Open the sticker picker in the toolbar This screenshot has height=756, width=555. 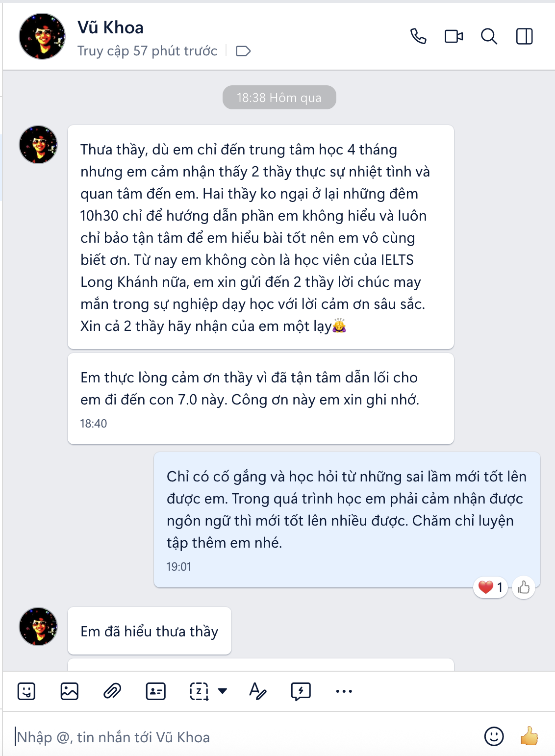pos(26,691)
